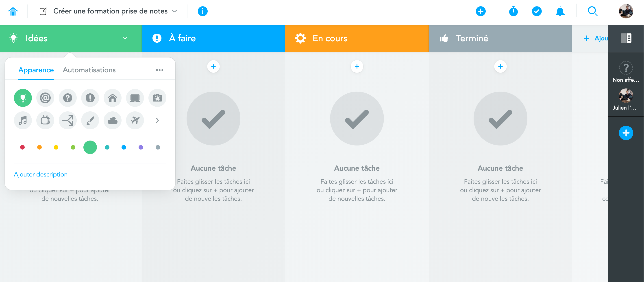Select the red color swatch
This screenshot has height=282, width=644.
(x=22, y=147)
